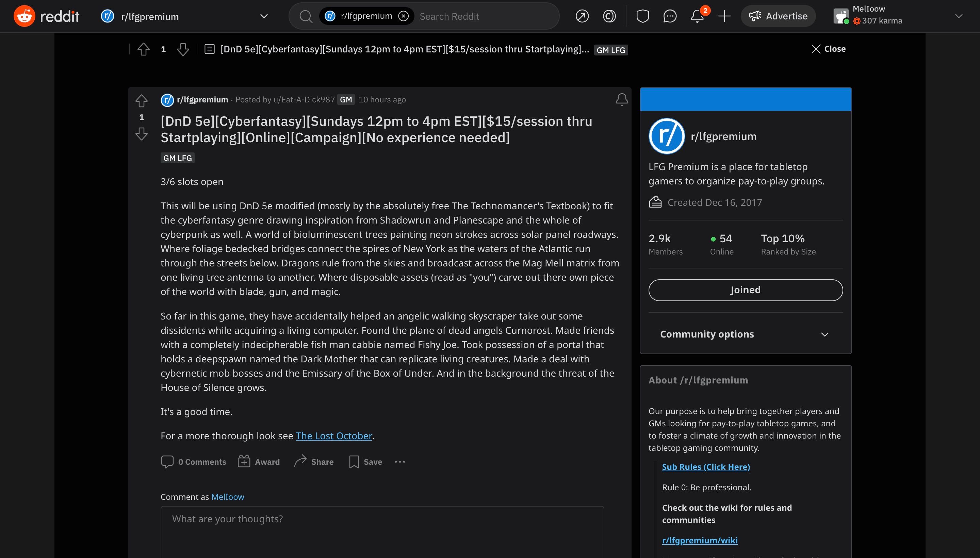This screenshot has height=558, width=980.
Task: Open notifications from the bell icon
Action: [698, 16]
